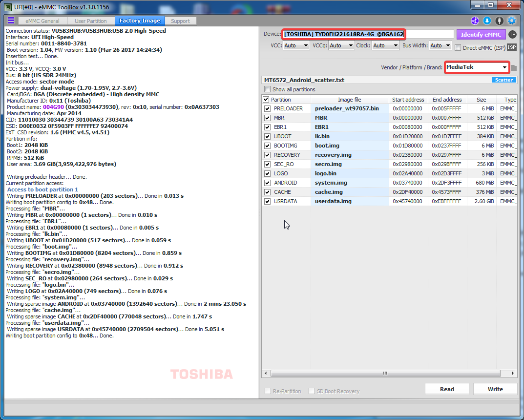Uncheck the ANDROID partition checkbox
This screenshot has width=524, height=420.
(267, 183)
